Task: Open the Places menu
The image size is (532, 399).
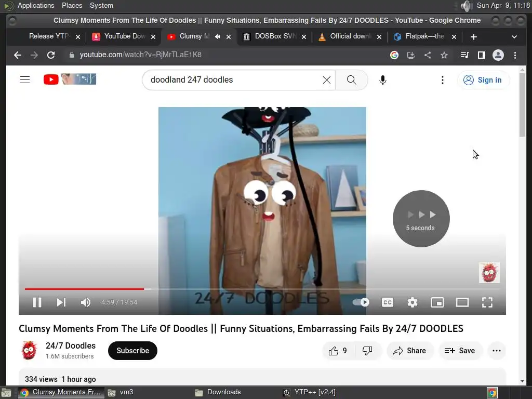Action: pos(72,5)
